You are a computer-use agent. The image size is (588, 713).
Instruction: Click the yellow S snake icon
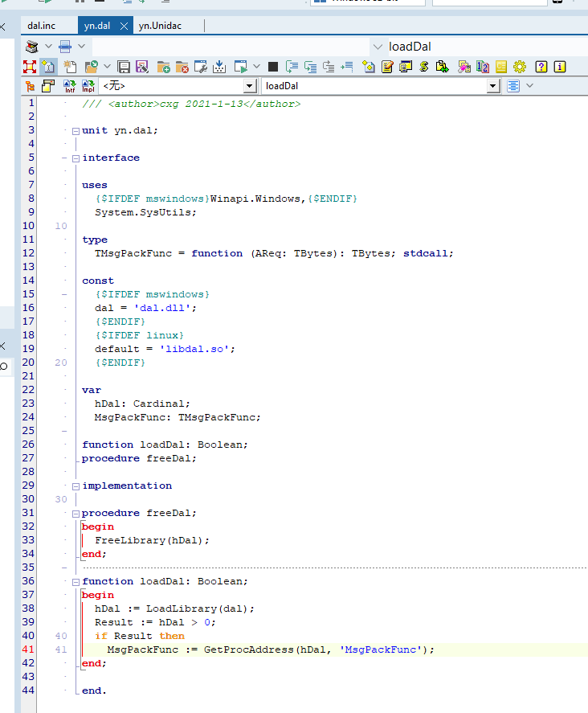coord(424,67)
